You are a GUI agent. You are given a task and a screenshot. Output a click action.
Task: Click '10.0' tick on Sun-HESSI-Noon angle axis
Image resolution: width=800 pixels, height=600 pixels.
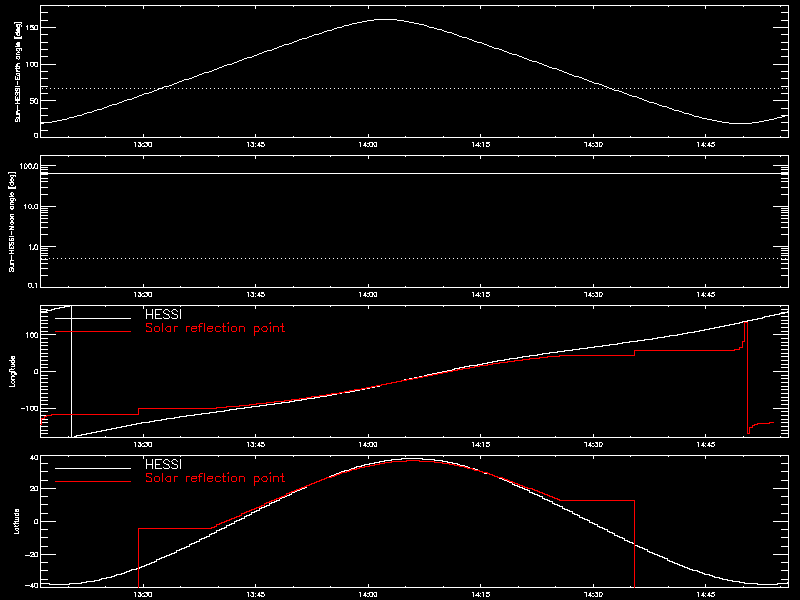(31, 207)
